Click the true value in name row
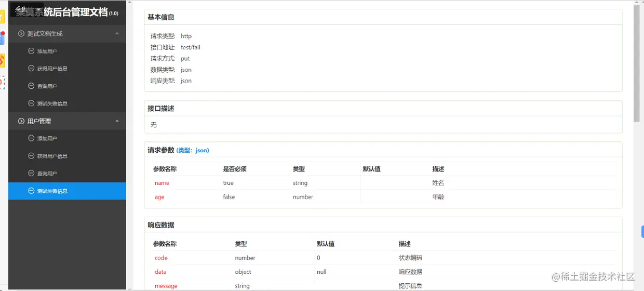 pyautogui.click(x=229, y=183)
